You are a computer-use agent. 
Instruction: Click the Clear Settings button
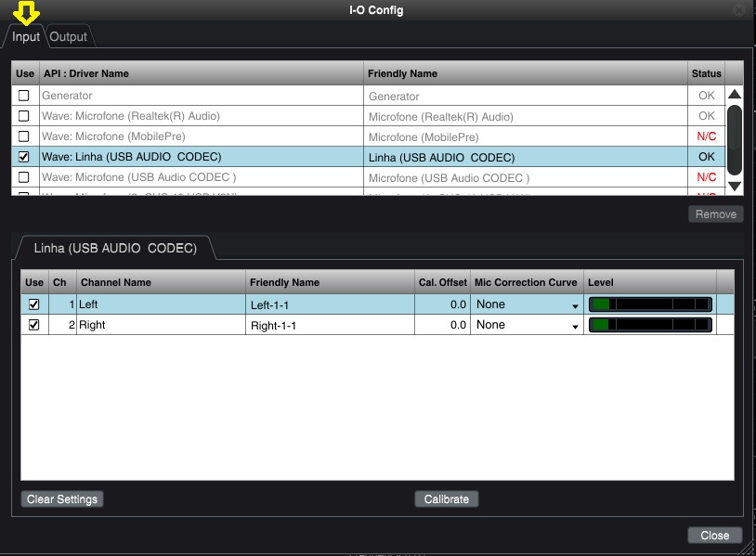click(62, 499)
